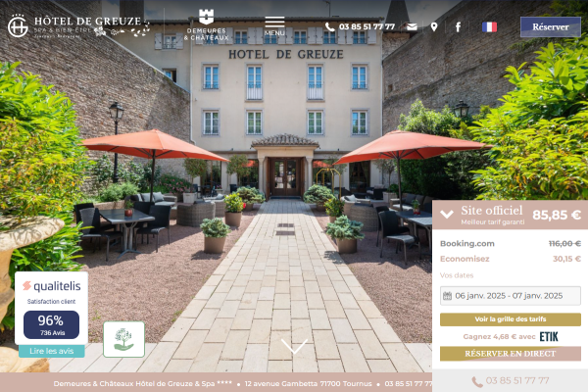
Task: Click RÉSERVER EN DIRECT button
Action: point(511,354)
